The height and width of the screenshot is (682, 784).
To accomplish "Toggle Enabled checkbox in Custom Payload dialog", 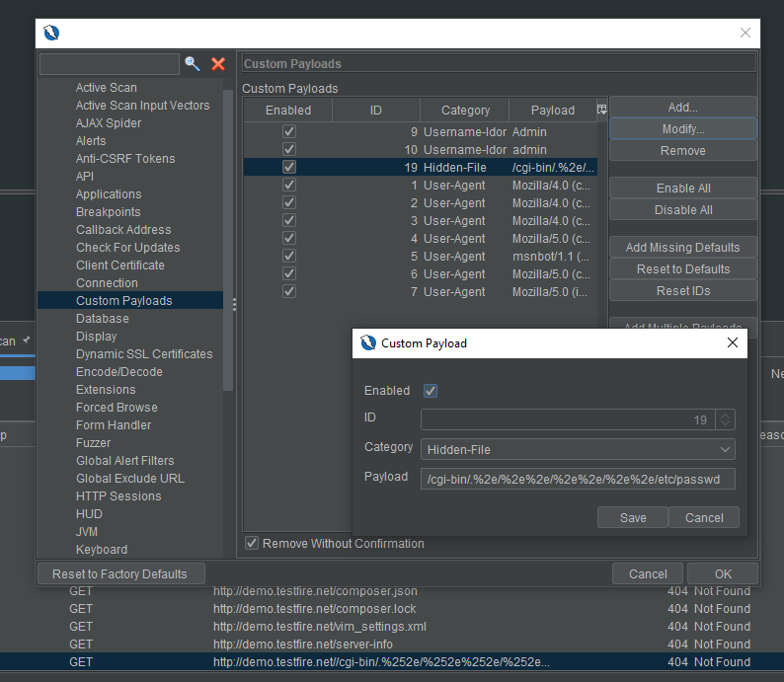I will pyautogui.click(x=430, y=391).
